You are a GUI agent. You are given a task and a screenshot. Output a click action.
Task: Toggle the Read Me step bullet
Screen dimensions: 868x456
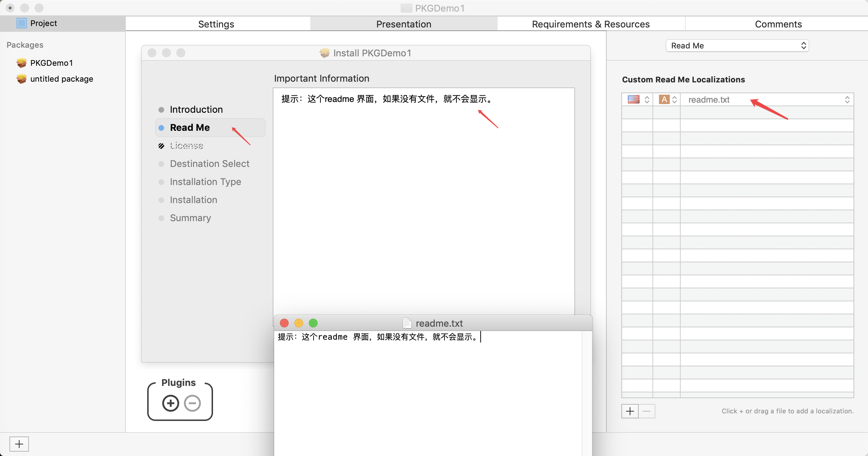(x=161, y=128)
